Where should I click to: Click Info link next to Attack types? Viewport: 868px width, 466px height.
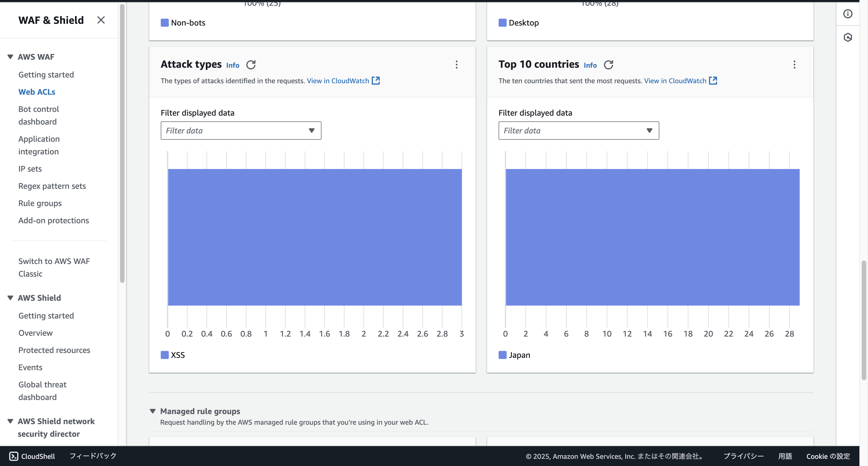tap(232, 65)
